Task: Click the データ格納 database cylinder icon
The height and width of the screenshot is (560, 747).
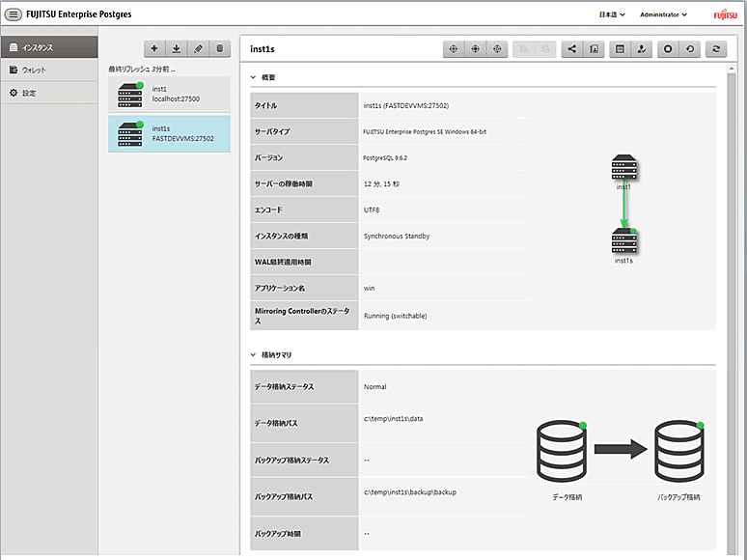Action: [562, 451]
